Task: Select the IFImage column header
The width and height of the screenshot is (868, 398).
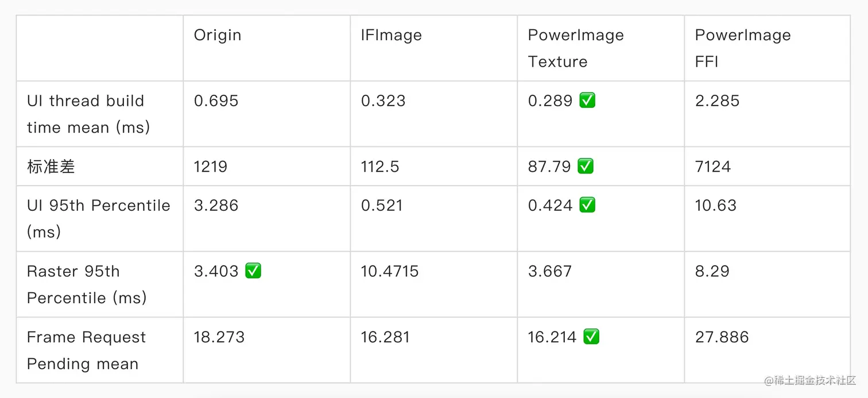Action: [x=392, y=35]
